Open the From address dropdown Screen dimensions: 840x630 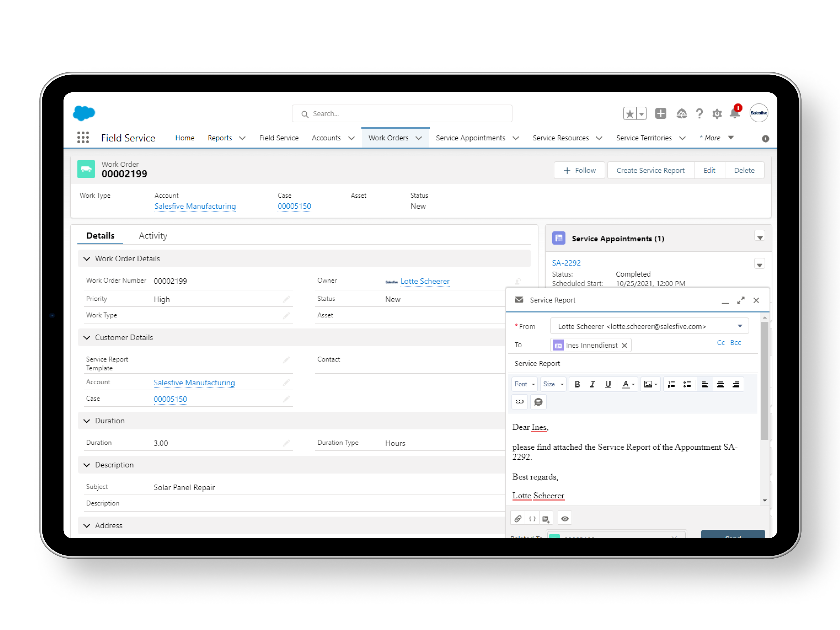[739, 326]
